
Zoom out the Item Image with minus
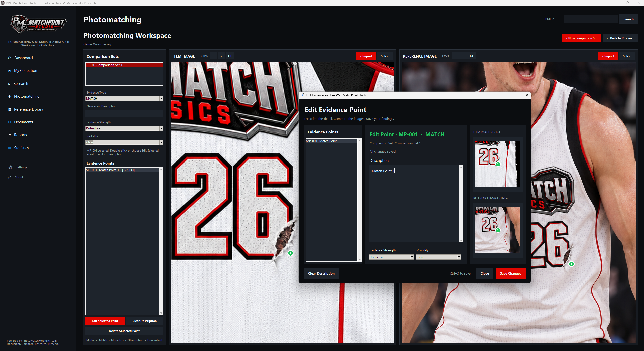point(213,56)
